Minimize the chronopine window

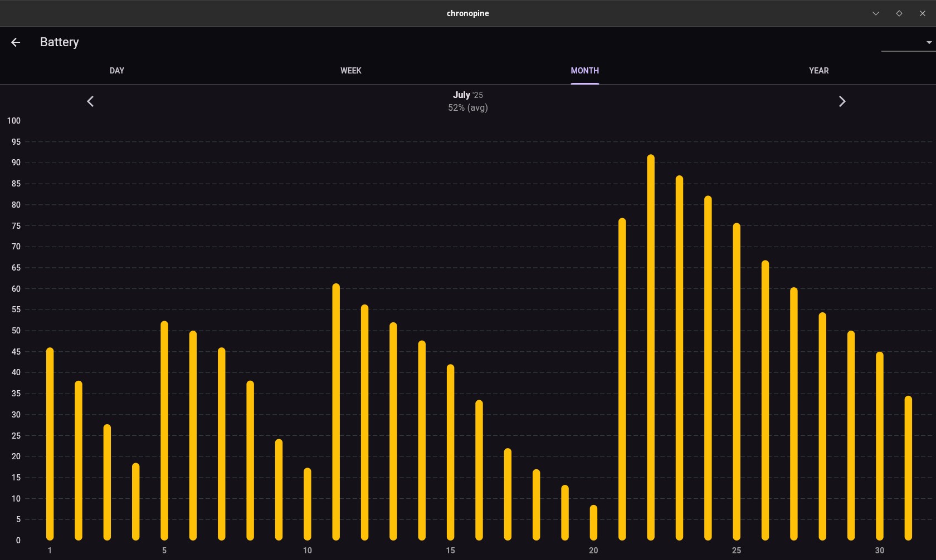(876, 13)
